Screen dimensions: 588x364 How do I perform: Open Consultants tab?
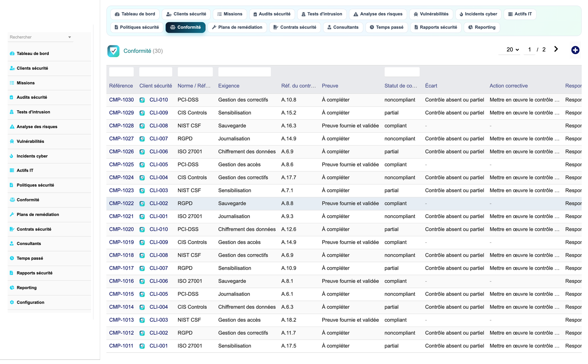pos(343,27)
